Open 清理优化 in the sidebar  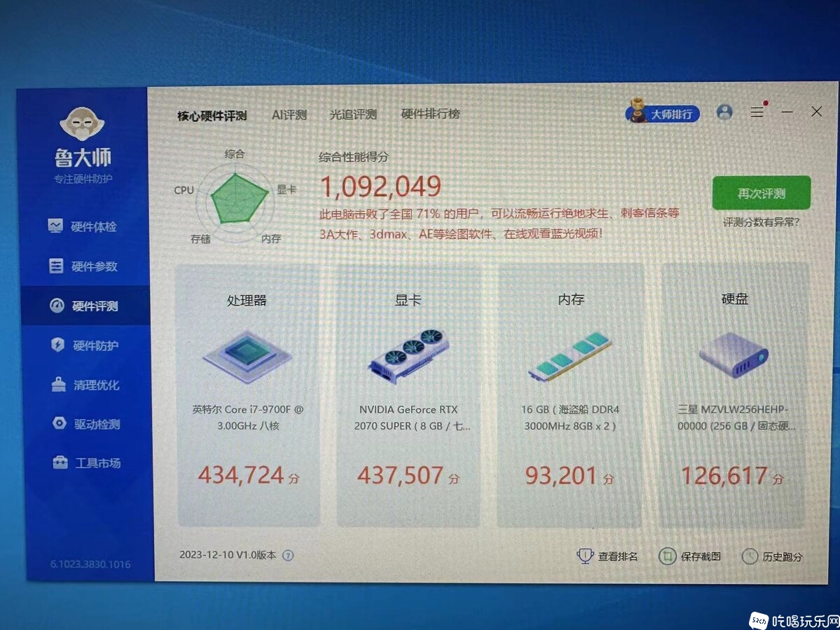point(85,385)
